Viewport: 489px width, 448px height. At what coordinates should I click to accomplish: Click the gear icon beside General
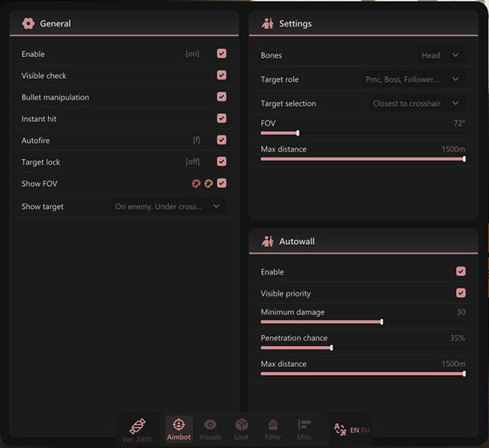click(x=29, y=23)
